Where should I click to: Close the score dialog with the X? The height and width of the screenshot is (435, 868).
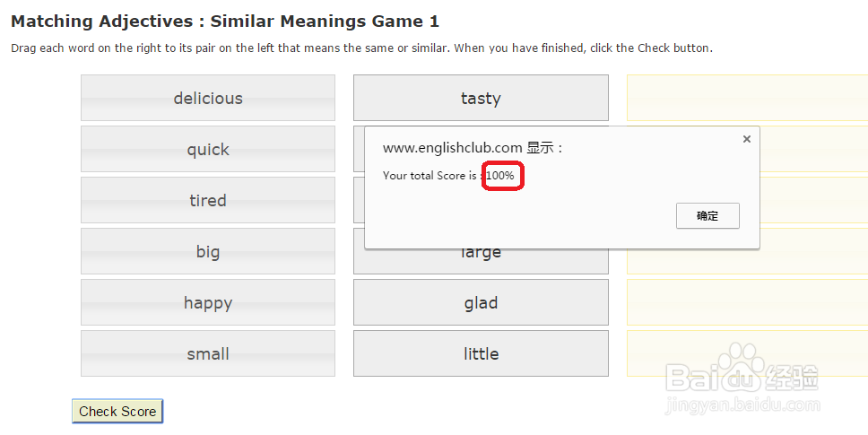point(747,139)
